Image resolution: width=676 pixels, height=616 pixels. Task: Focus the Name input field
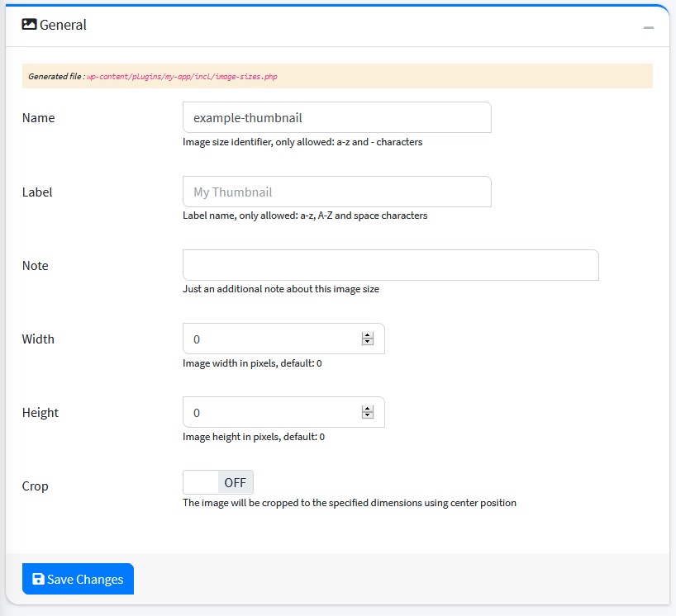click(336, 117)
